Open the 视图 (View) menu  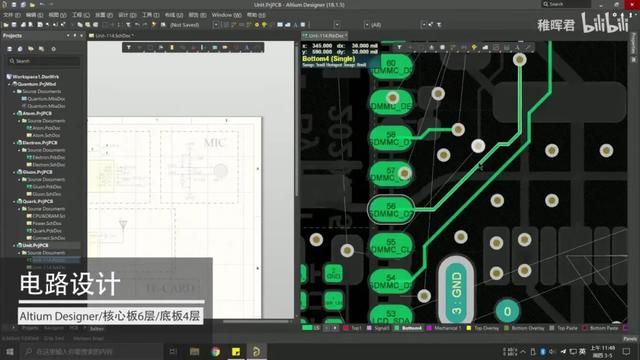[57, 15]
